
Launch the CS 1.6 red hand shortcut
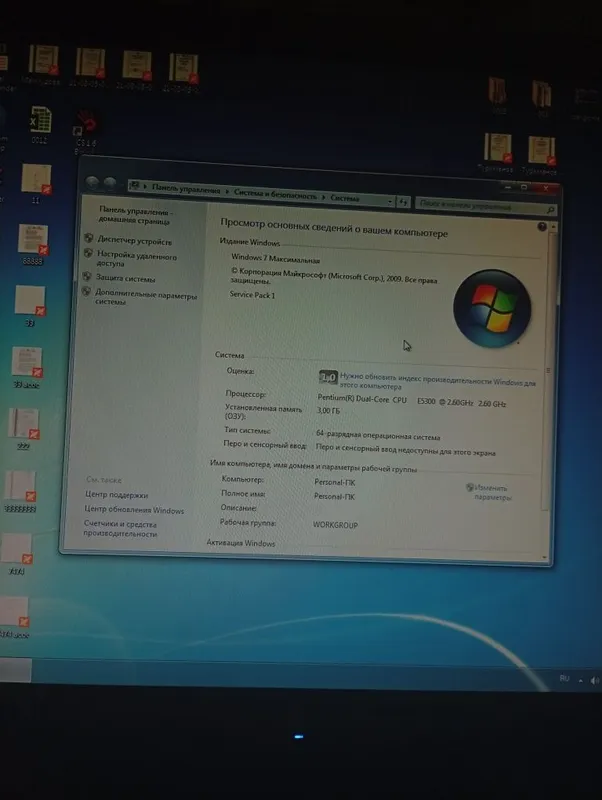tap(86, 132)
